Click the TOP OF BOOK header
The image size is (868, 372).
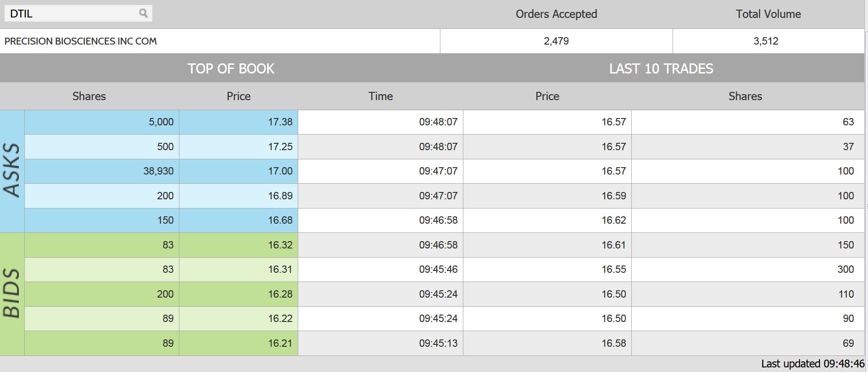coord(231,68)
